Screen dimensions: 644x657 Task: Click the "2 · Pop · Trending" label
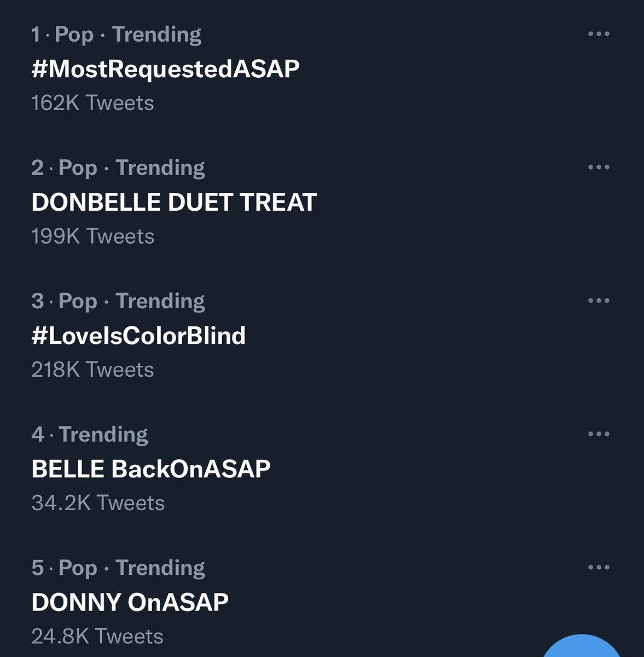(118, 168)
